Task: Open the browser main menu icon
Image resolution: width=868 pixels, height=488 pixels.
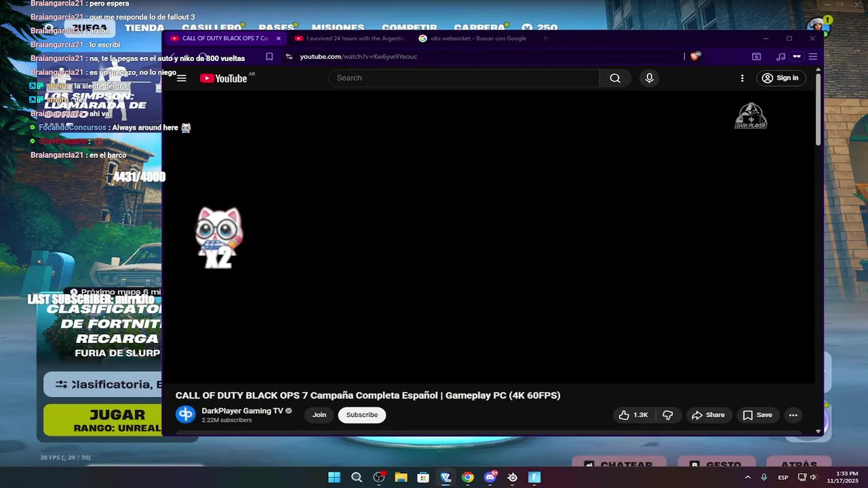Action: coord(812,57)
